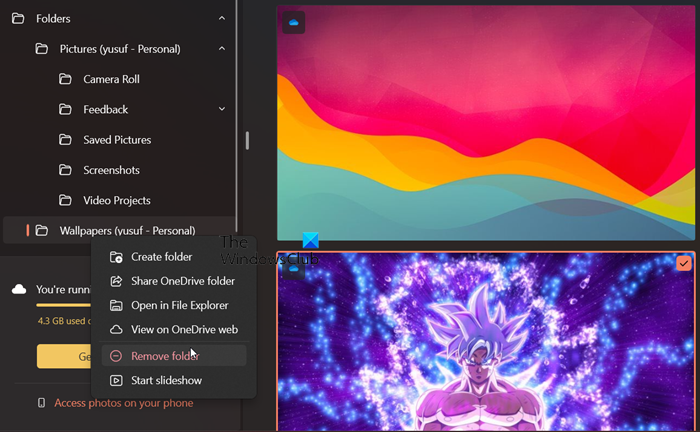Click the Remove folder minus icon
This screenshot has height=432, width=700.
(116, 356)
